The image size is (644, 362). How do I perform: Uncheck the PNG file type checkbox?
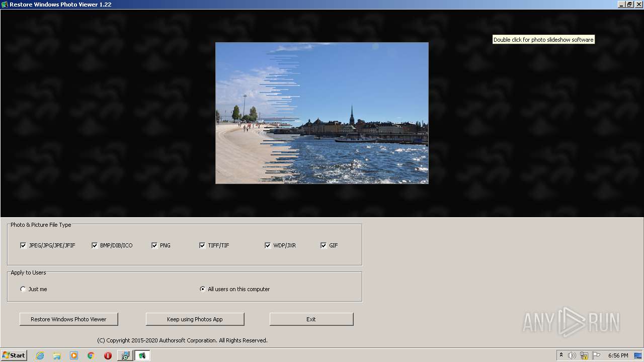[154, 245]
